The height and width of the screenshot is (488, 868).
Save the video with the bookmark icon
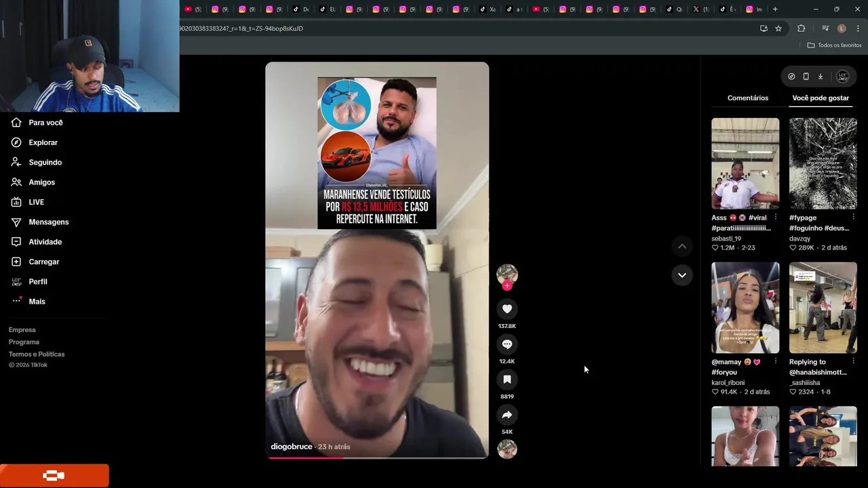(507, 380)
